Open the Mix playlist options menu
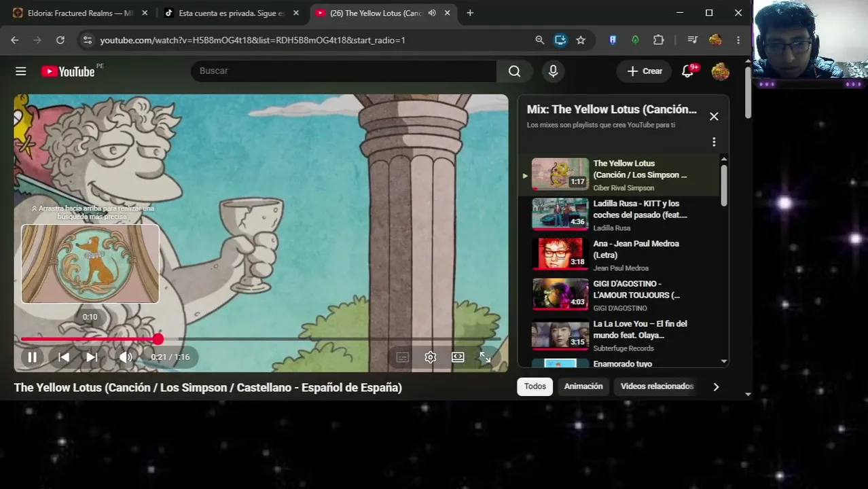Viewport: 868px width, 489px height. [x=714, y=142]
